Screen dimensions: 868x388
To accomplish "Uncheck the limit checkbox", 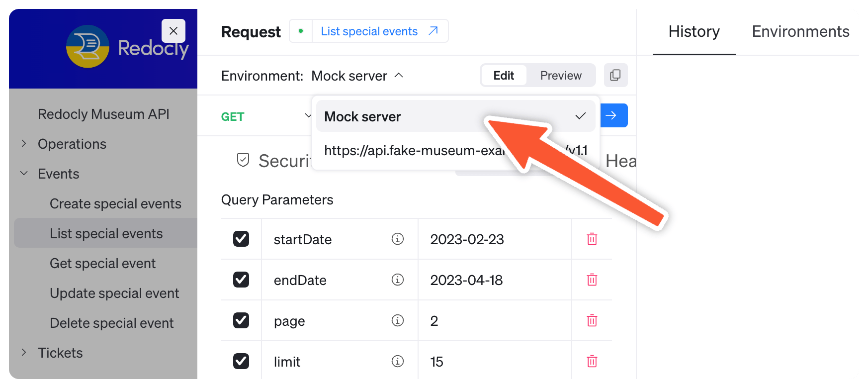I will point(241,361).
